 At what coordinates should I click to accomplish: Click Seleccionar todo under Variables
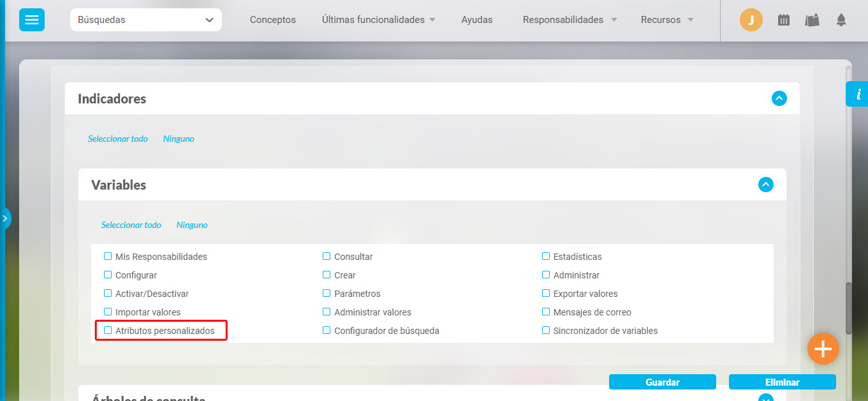pos(131,225)
